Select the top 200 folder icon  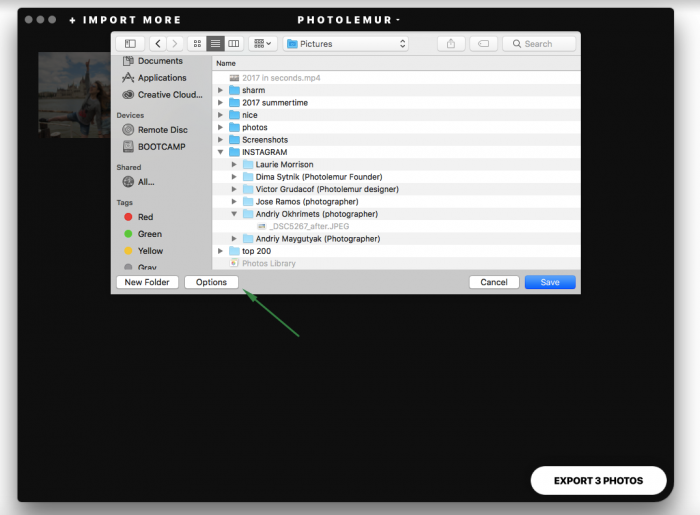click(x=234, y=251)
